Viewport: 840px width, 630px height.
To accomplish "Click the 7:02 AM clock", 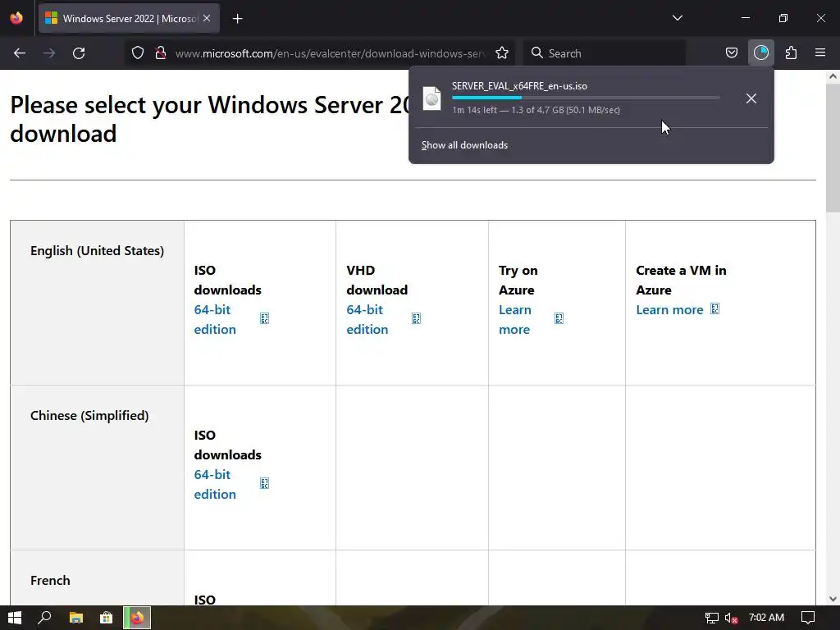I will click(x=767, y=618).
